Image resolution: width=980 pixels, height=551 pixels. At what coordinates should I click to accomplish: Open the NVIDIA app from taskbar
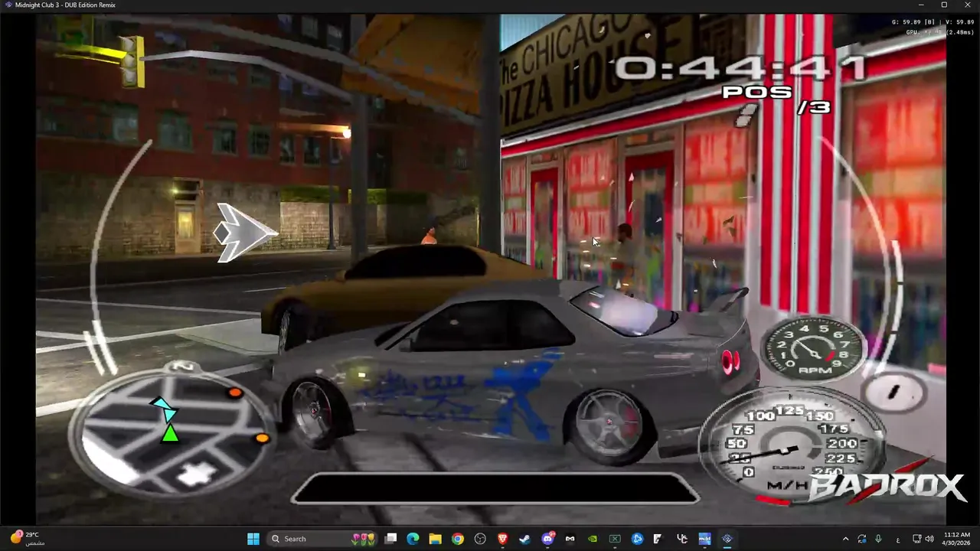point(592,539)
